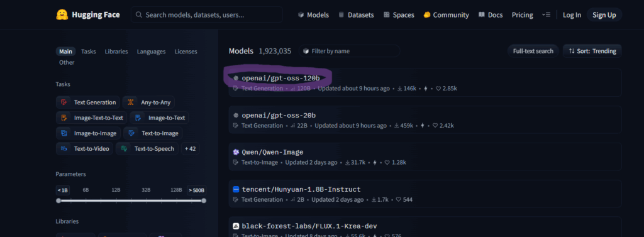Click the Spaces grid icon in navbar
The width and height of the screenshot is (644, 237).
[387, 15]
